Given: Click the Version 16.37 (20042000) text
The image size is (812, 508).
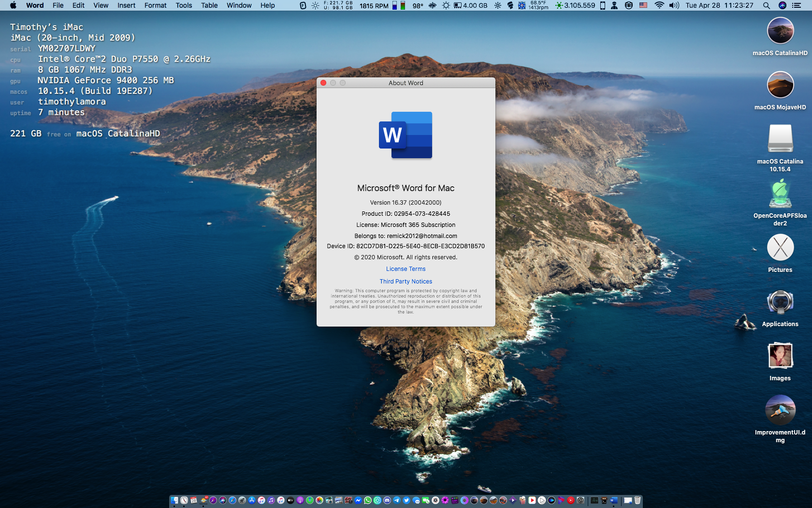Looking at the screenshot, I should [x=406, y=203].
